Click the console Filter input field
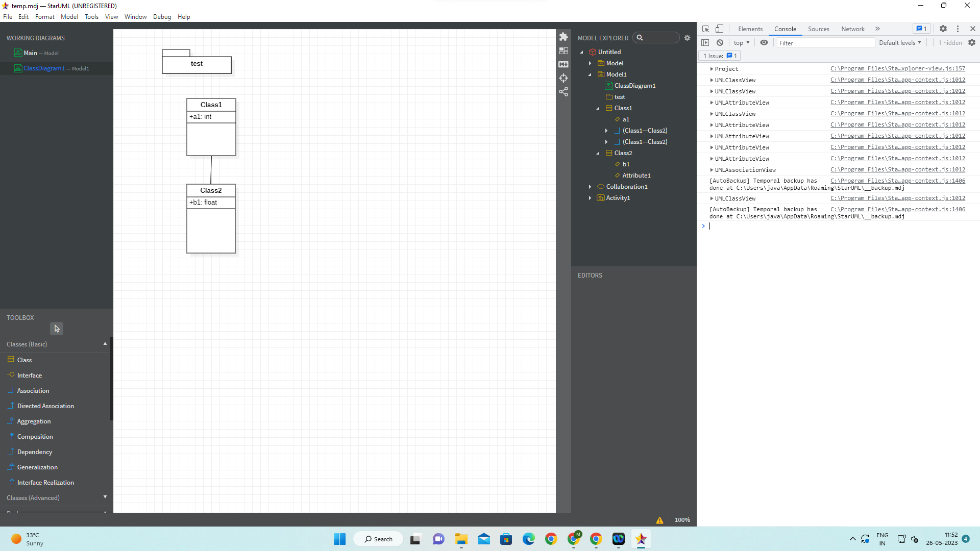Viewport: 980px width, 551px height. point(825,43)
